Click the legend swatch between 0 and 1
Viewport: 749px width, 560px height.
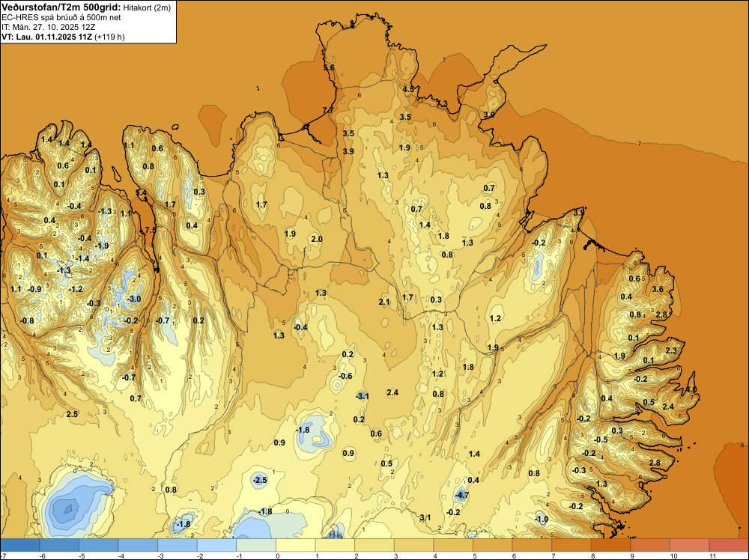296,545
